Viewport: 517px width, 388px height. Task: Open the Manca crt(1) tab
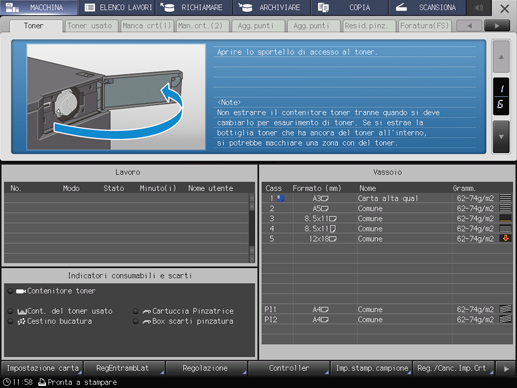pyautogui.click(x=146, y=26)
